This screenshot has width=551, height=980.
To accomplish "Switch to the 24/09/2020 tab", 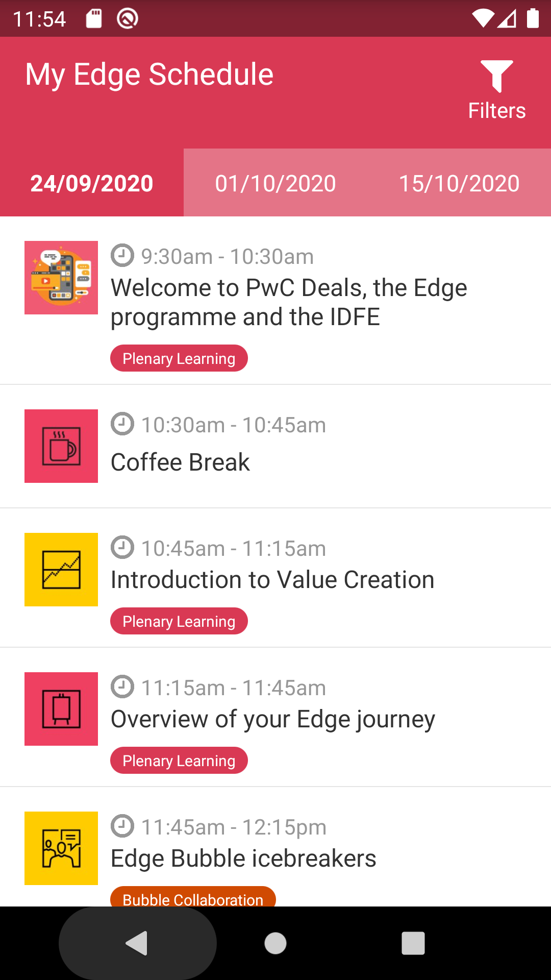I will [92, 183].
